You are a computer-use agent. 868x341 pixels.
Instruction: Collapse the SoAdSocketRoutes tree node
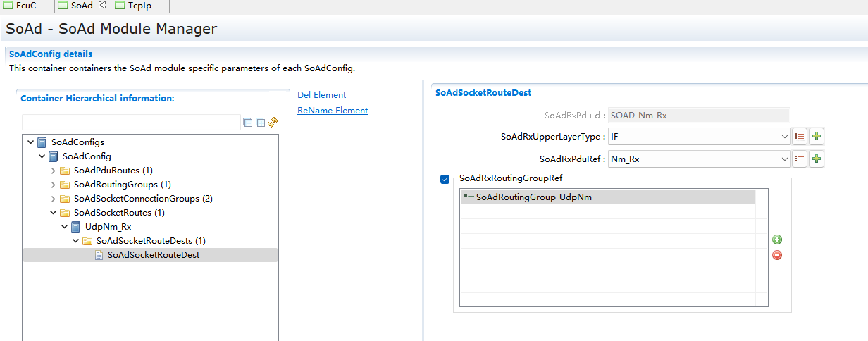[53, 213]
